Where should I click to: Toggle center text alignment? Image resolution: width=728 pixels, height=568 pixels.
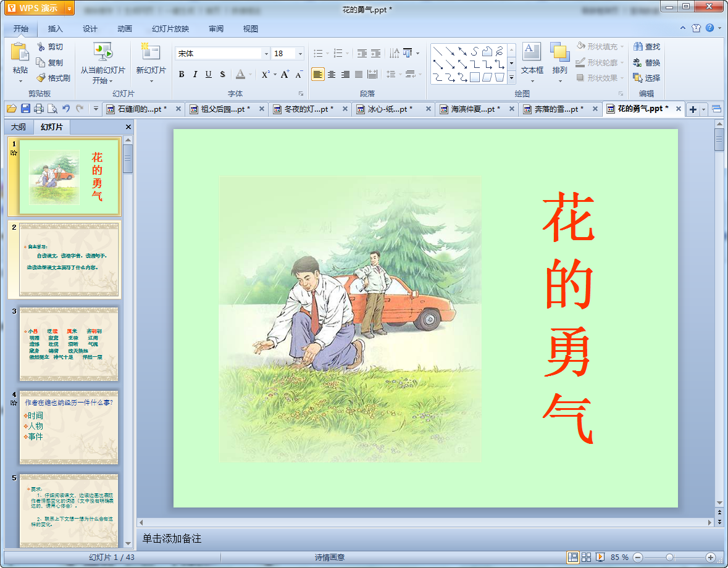click(x=332, y=74)
